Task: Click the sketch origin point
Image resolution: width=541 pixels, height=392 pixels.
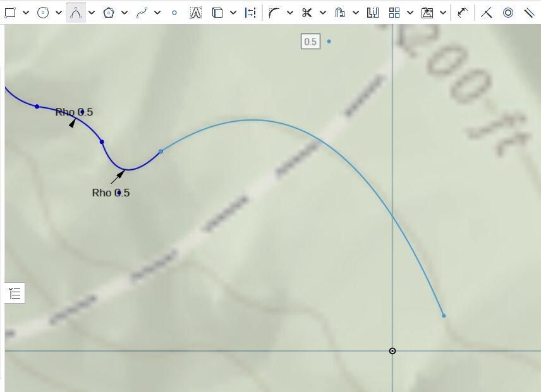Action: pyautogui.click(x=392, y=351)
